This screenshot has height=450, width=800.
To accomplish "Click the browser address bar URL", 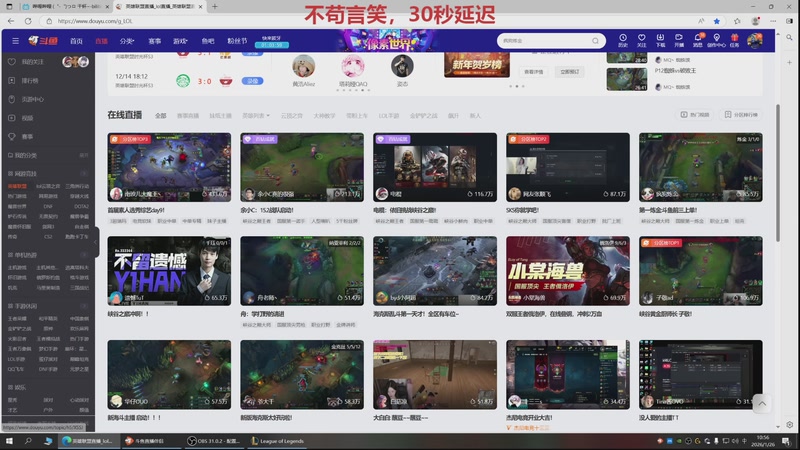I will click(95, 21).
